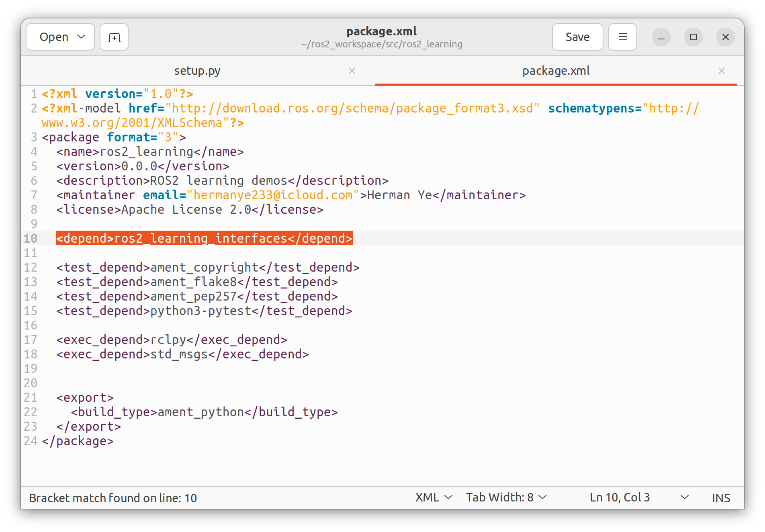Place cursor in the name ros2_learning line
This screenshot has height=532, width=765.
(150, 151)
